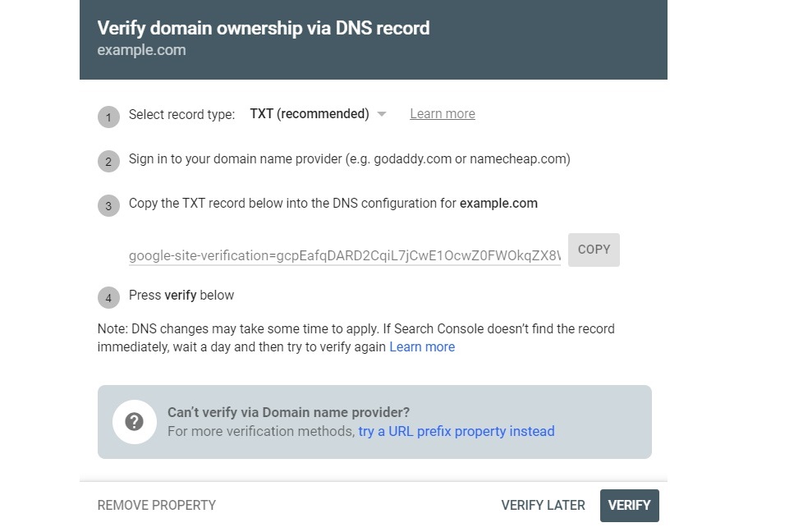Click the dialog header title text

(x=264, y=28)
